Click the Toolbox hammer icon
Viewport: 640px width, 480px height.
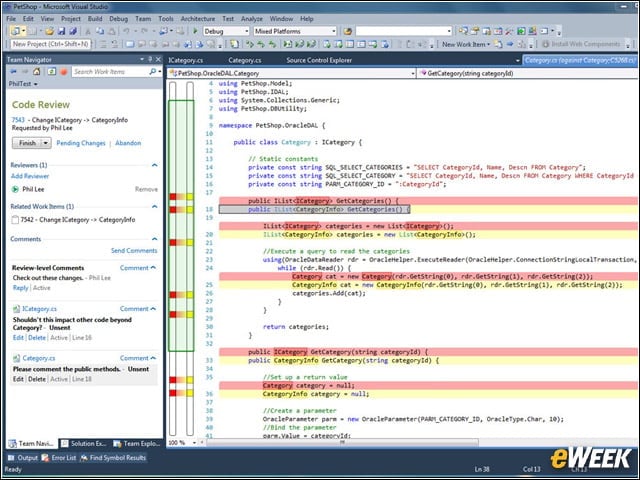click(x=509, y=31)
